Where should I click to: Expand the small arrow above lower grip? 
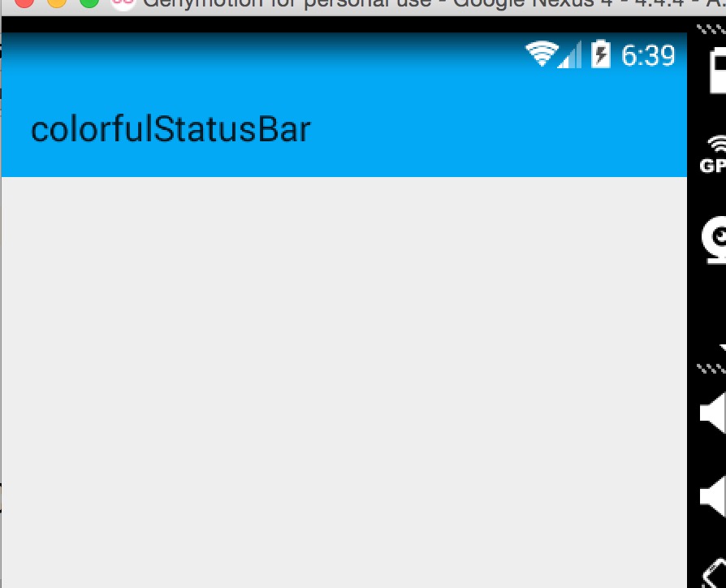[723, 348]
